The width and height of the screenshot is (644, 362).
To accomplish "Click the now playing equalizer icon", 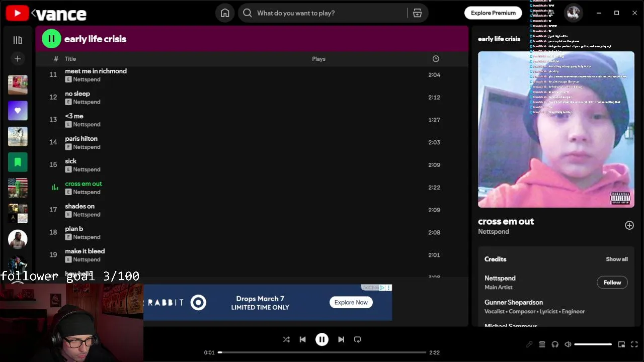I will coord(55,188).
